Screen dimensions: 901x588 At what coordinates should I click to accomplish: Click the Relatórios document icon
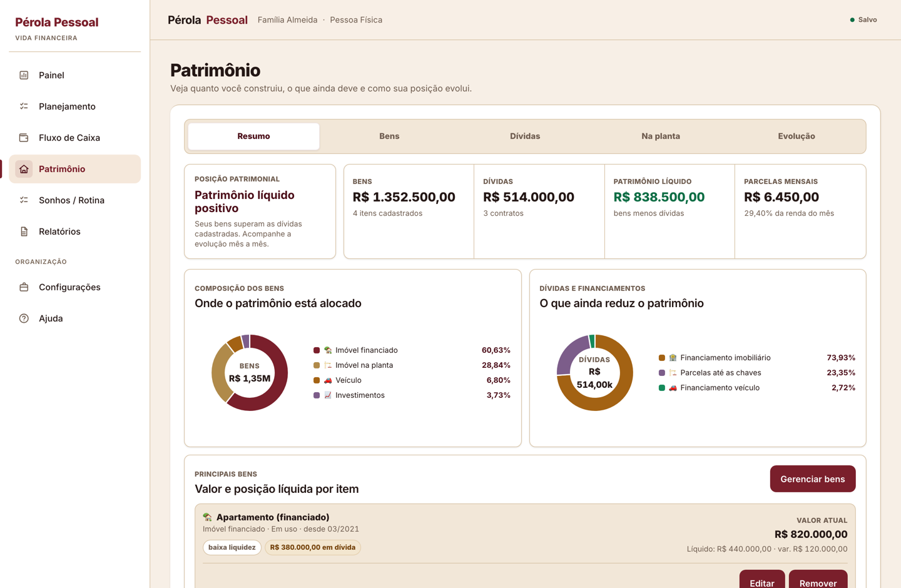tap(24, 231)
